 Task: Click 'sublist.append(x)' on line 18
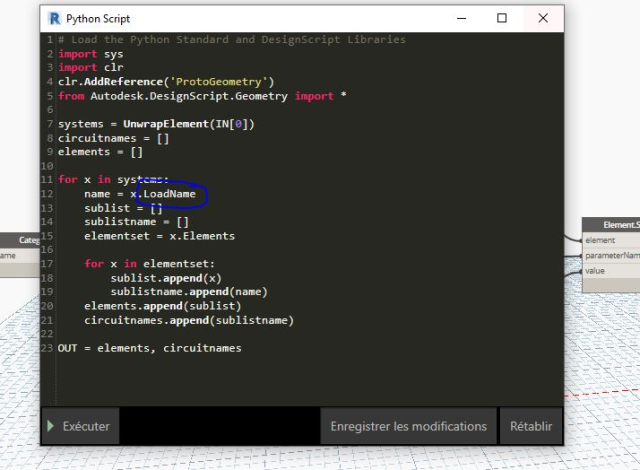[166, 278]
